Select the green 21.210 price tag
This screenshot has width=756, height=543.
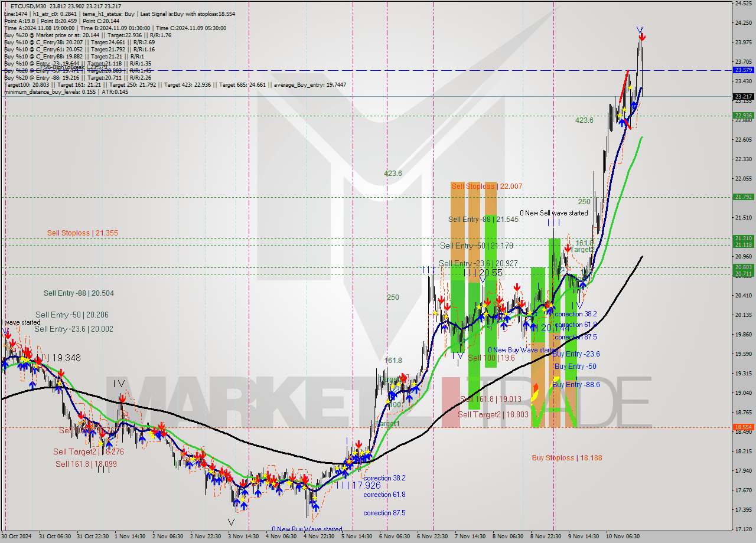pyautogui.click(x=743, y=238)
